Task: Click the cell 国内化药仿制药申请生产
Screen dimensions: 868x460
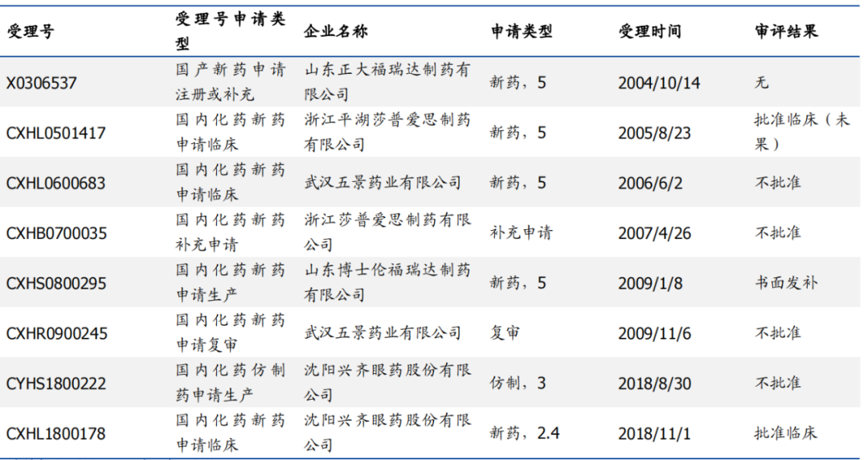Action: [231, 383]
